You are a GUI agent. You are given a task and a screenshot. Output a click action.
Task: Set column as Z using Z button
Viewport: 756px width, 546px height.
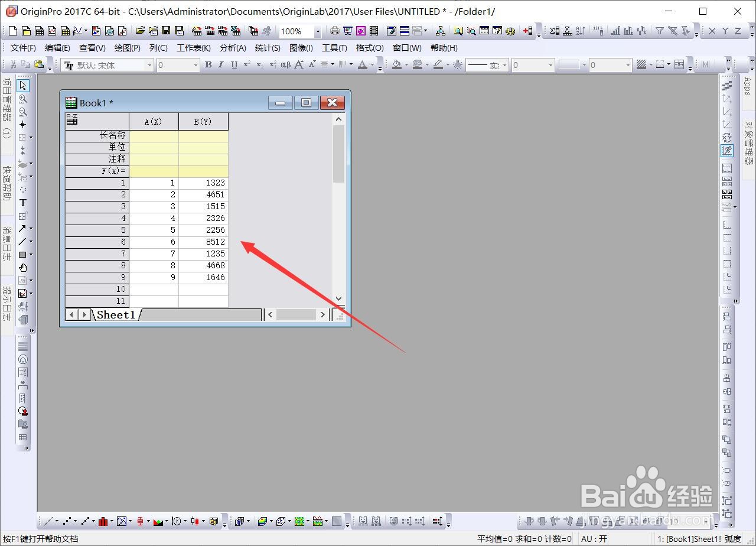(x=738, y=31)
